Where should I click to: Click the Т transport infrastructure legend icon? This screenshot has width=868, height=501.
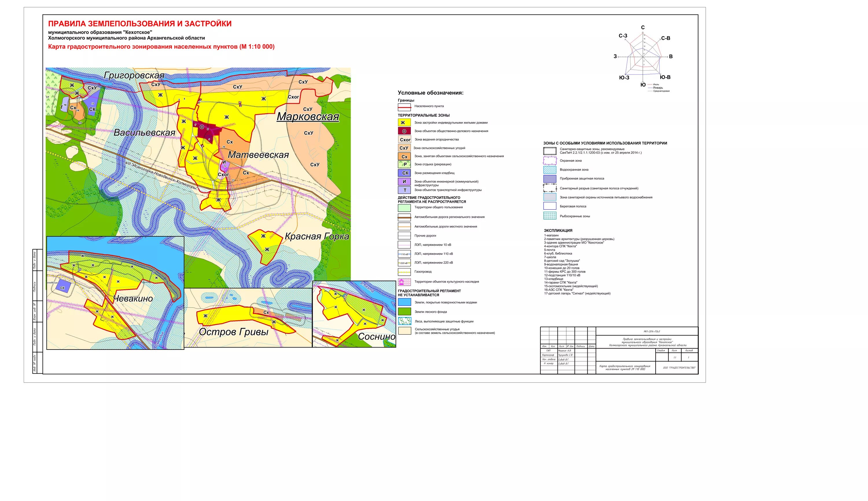(404, 190)
